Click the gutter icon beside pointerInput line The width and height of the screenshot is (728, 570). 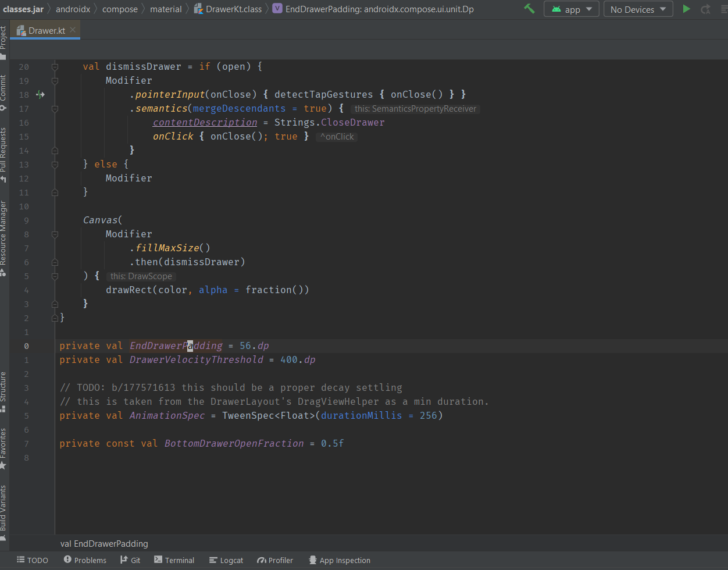pos(40,94)
